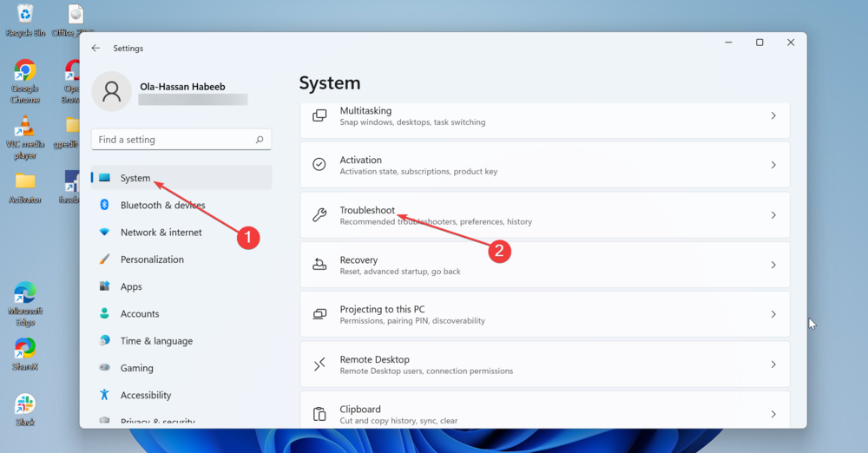Select Gaming in the sidebar
Viewport: 868px width, 453px height.
point(181,368)
